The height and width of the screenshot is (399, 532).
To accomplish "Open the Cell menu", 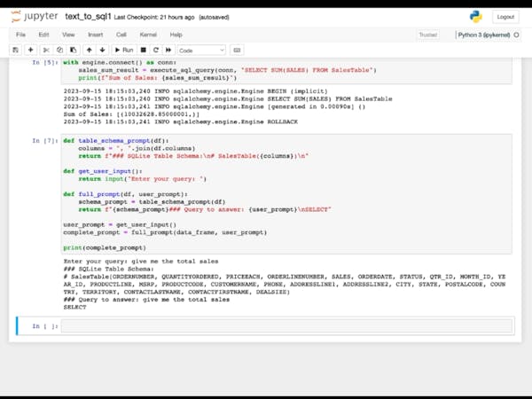I will pos(121,35).
